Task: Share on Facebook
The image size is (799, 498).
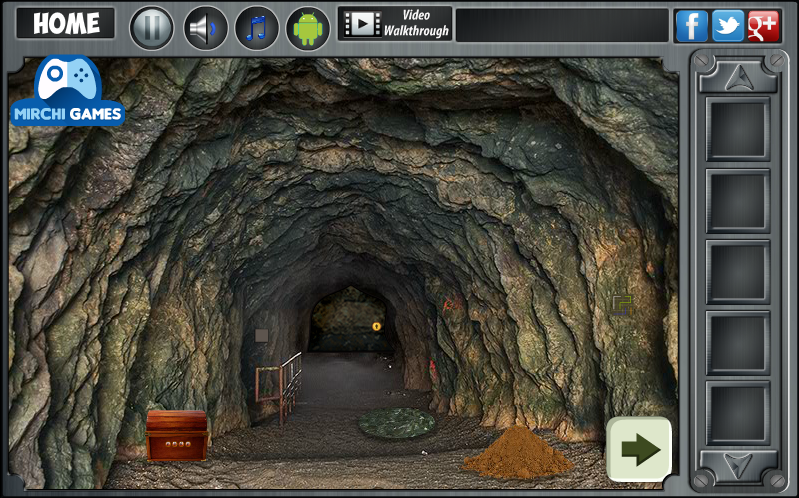Action: pos(691,25)
